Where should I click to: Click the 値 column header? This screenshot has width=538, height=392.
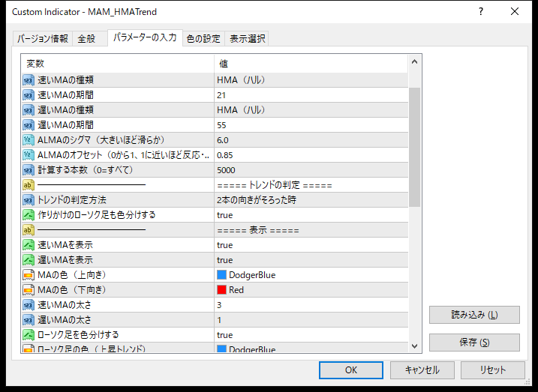coord(311,64)
